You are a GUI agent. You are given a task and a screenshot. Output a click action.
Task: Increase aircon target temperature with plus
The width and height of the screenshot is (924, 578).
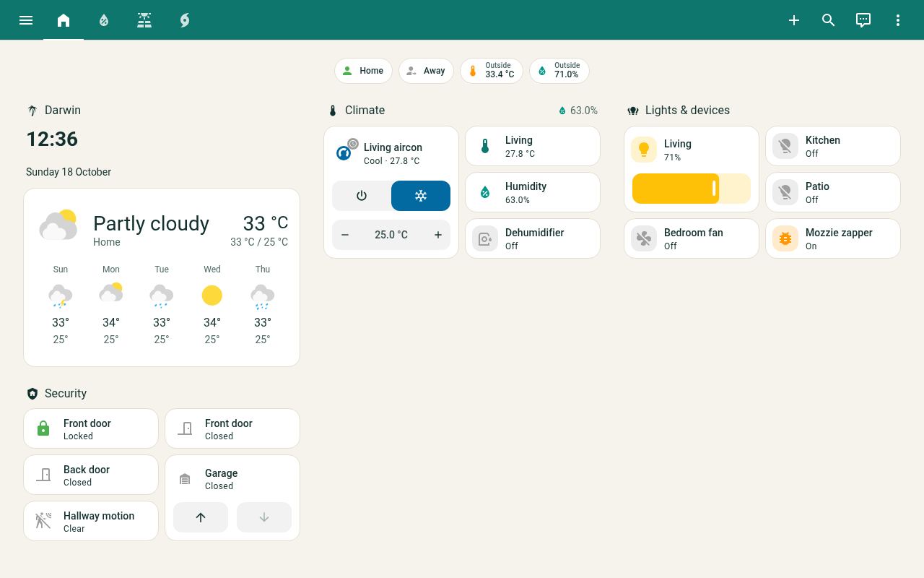(437, 235)
